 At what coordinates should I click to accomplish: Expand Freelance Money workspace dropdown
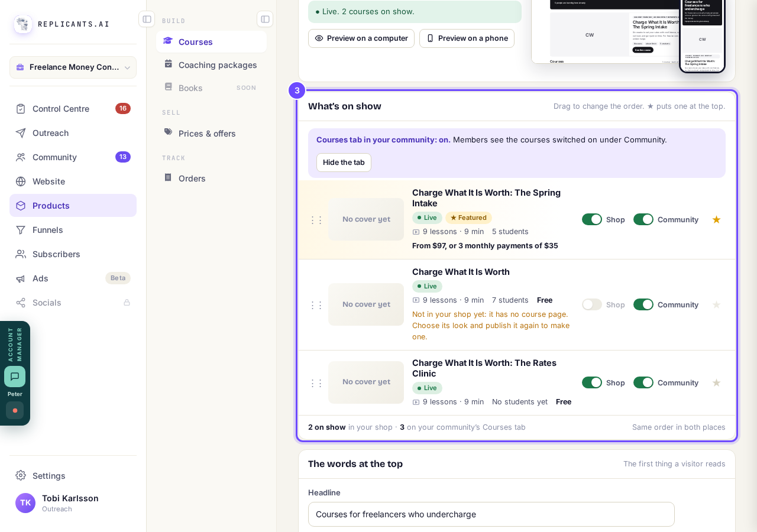click(x=73, y=67)
